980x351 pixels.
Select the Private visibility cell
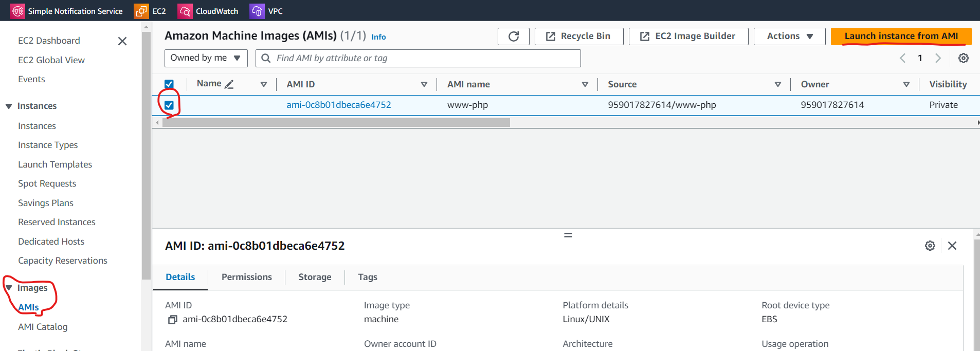[943, 105]
